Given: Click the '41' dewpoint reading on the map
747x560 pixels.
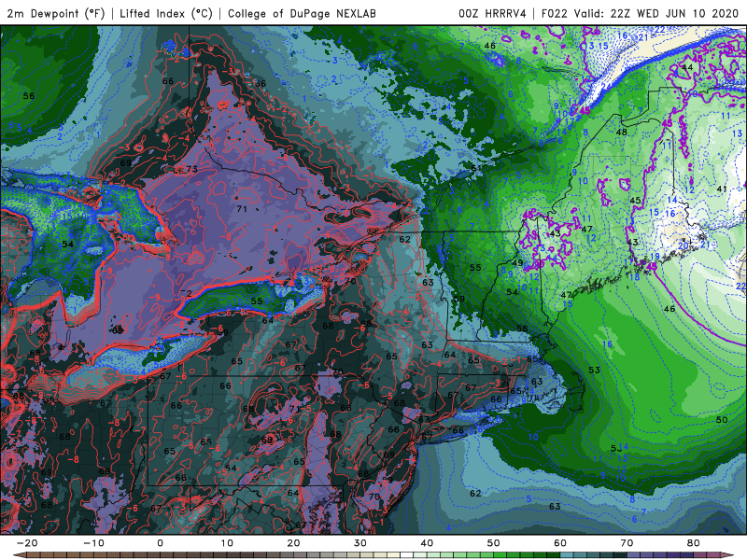Looking at the screenshot, I should point(722,189).
